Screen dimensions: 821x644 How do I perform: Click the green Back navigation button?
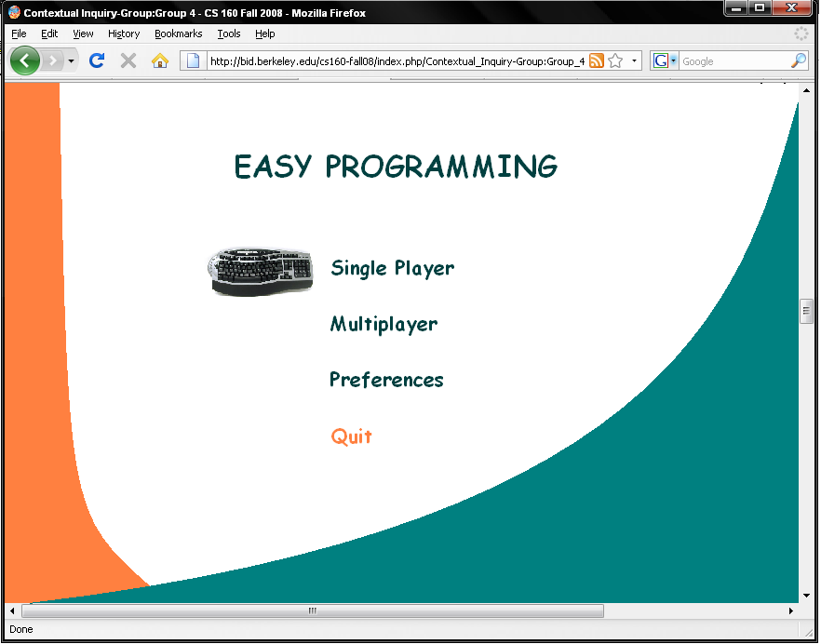click(x=24, y=60)
